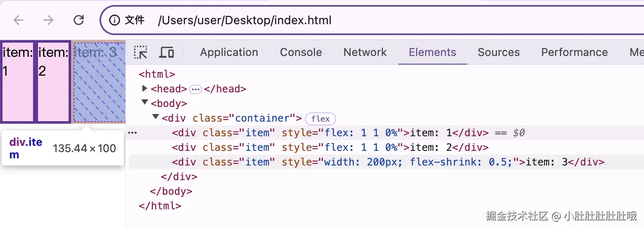This screenshot has height=229, width=644.
Task: Open the Application tab
Action: (229, 52)
